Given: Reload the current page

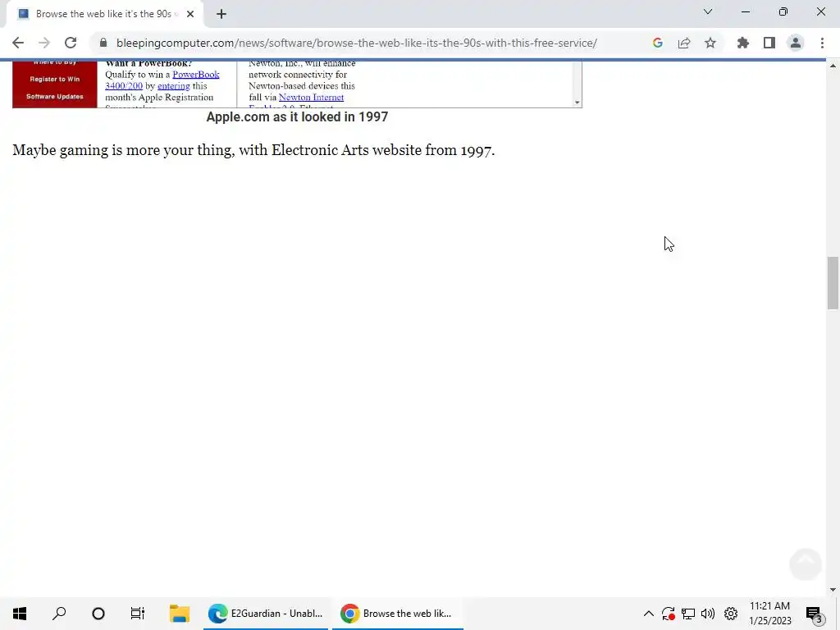Looking at the screenshot, I should 71,43.
